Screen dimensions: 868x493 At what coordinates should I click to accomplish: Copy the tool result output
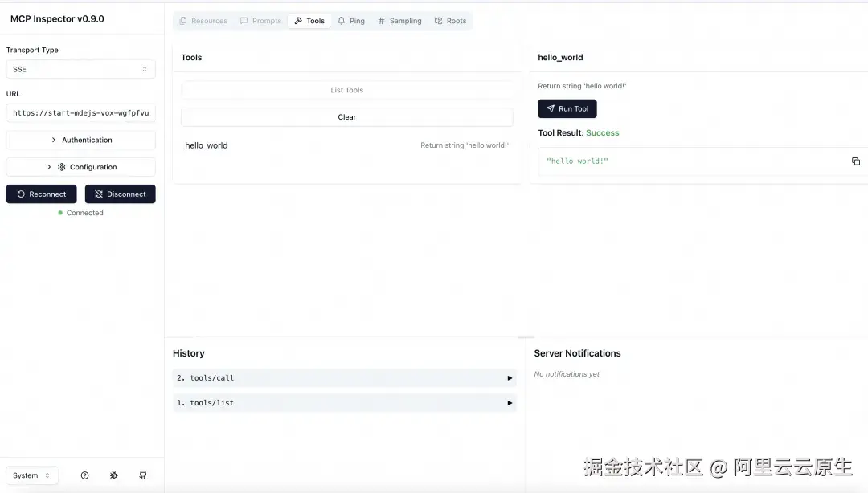(856, 161)
